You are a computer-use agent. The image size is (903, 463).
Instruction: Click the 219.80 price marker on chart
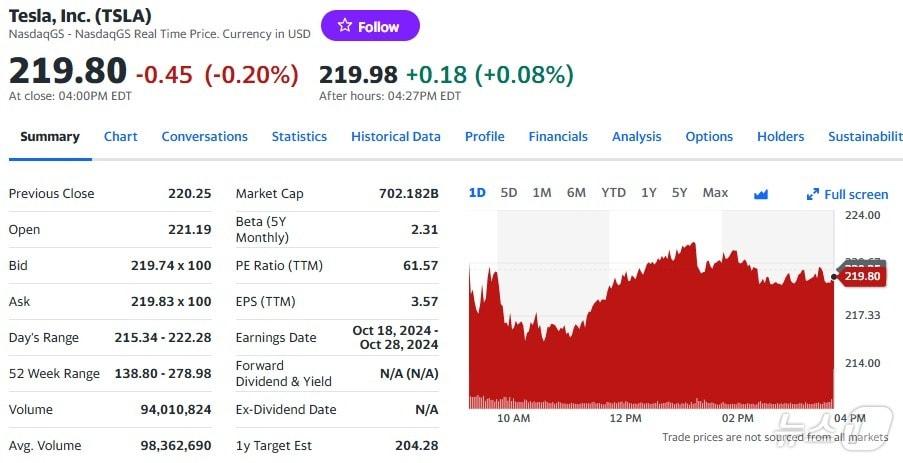[x=861, y=277]
